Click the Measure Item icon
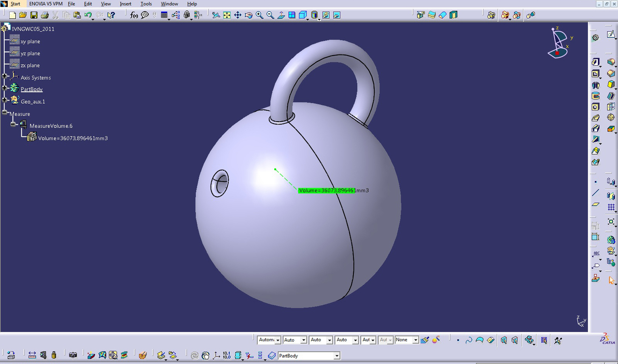The image size is (618, 364). click(43, 355)
